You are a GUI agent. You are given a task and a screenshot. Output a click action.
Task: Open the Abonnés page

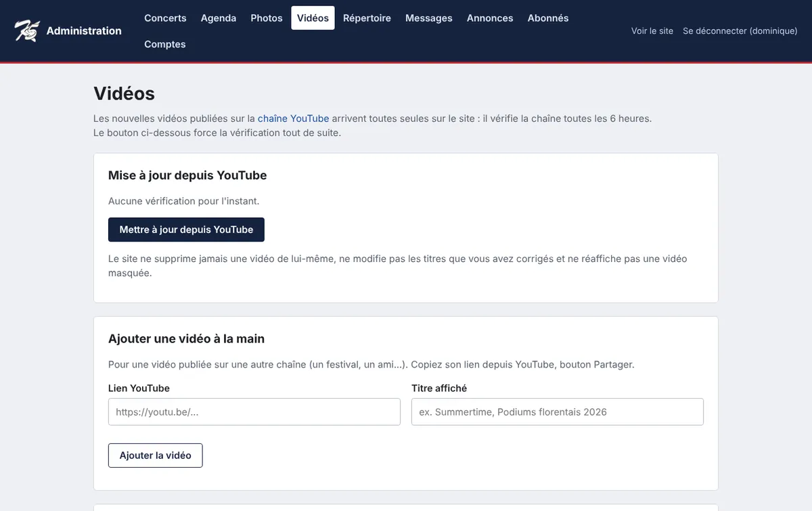coord(548,18)
